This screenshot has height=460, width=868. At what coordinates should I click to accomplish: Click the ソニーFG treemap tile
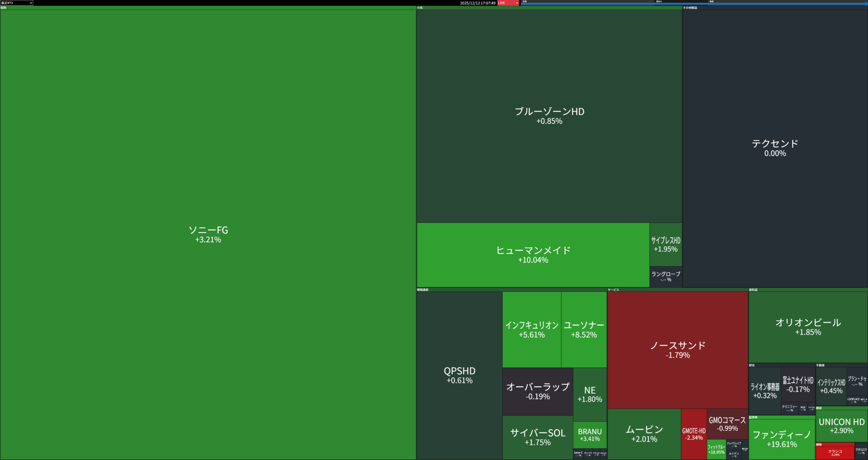[208, 234]
